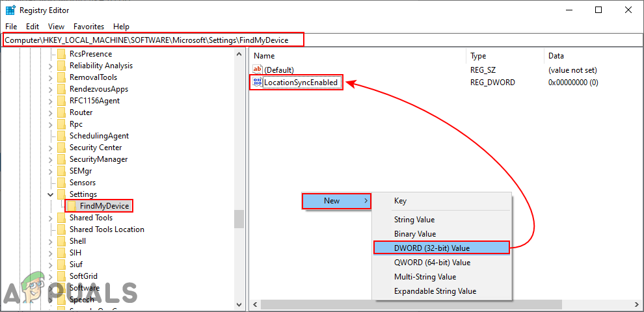Click the tree pane vertical scrollbar thumb
The height and width of the screenshot is (312, 644).
(x=239, y=219)
